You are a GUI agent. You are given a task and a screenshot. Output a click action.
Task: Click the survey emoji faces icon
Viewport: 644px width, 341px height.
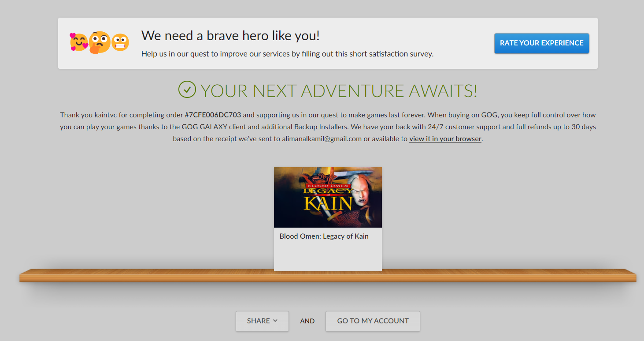point(99,42)
